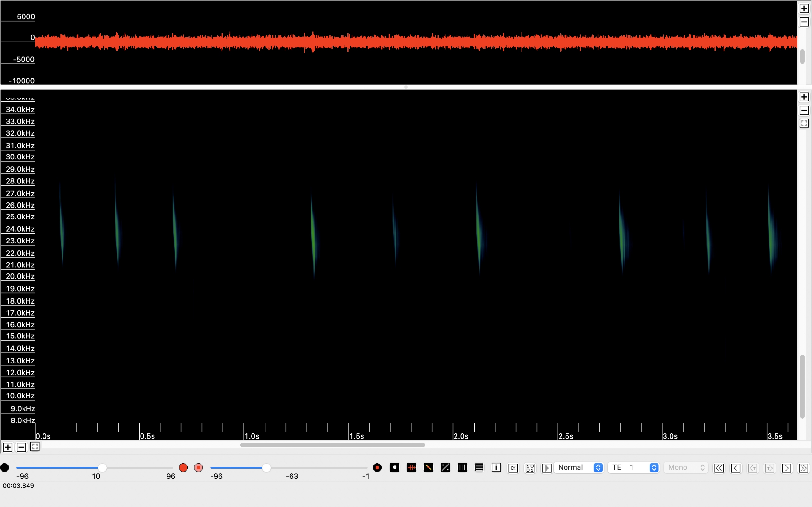Click the horizontal time scrollbar under spectrogram
This screenshot has height=507, width=812.
332,445
